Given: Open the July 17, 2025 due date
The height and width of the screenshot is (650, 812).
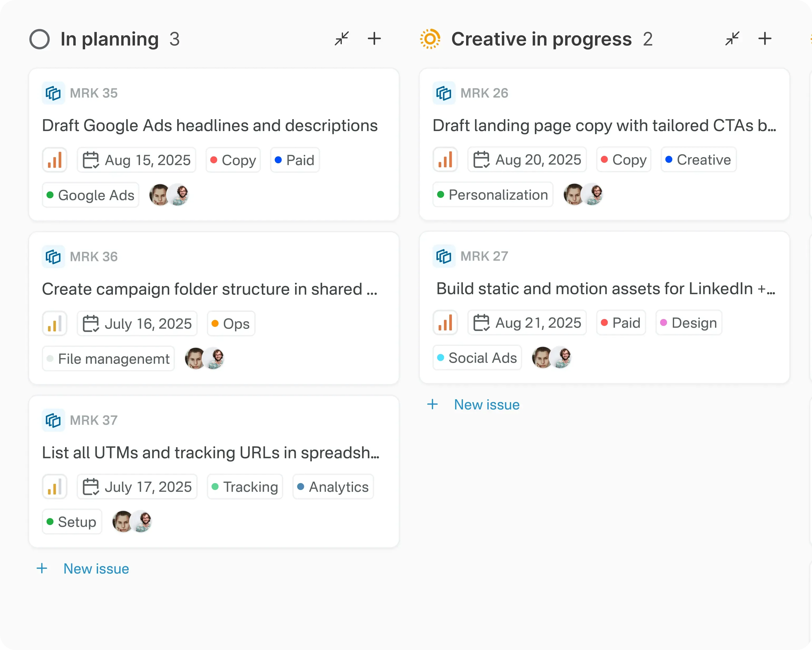Looking at the screenshot, I should pyautogui.click(x=137, y=487).
